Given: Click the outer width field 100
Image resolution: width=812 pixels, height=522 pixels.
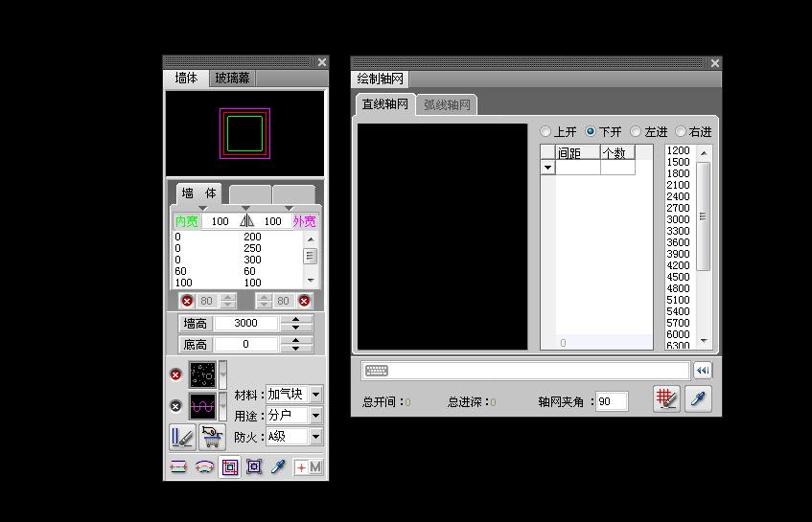Looking at the screenshot, I should [x=273, y=221].
